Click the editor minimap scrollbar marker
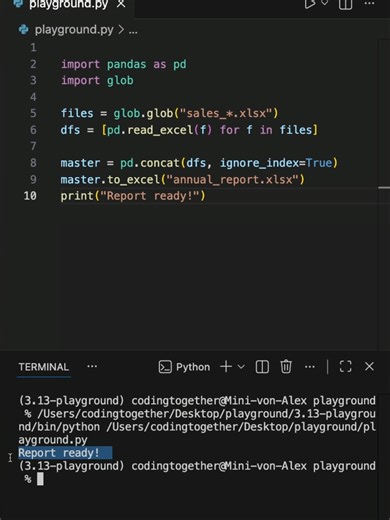Viewport: 390px width, 520px height. 384,188
